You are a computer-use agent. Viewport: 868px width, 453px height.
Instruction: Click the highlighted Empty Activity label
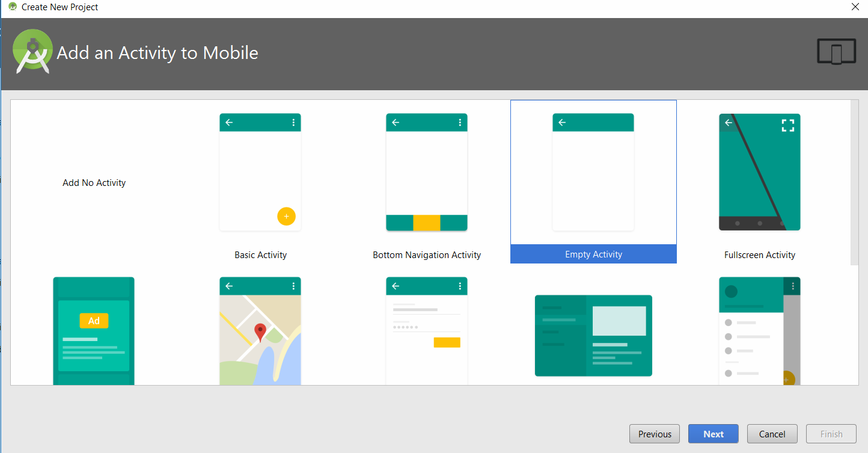[x=593, y=254]
